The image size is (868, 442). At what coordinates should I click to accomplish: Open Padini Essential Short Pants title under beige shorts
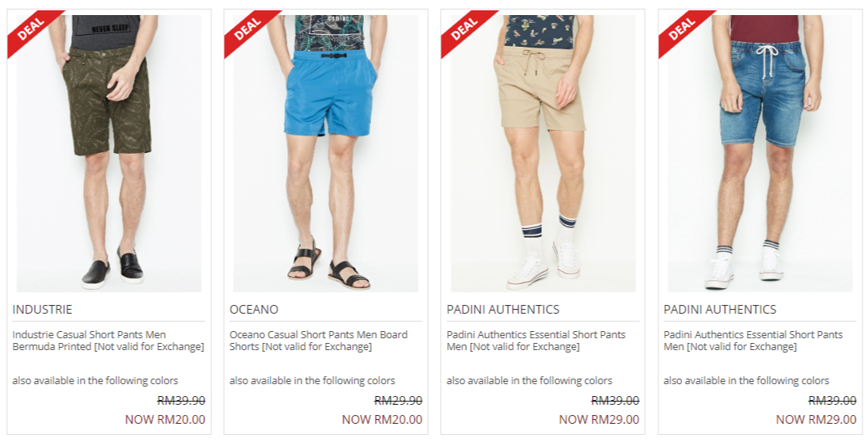pos(536,341)
